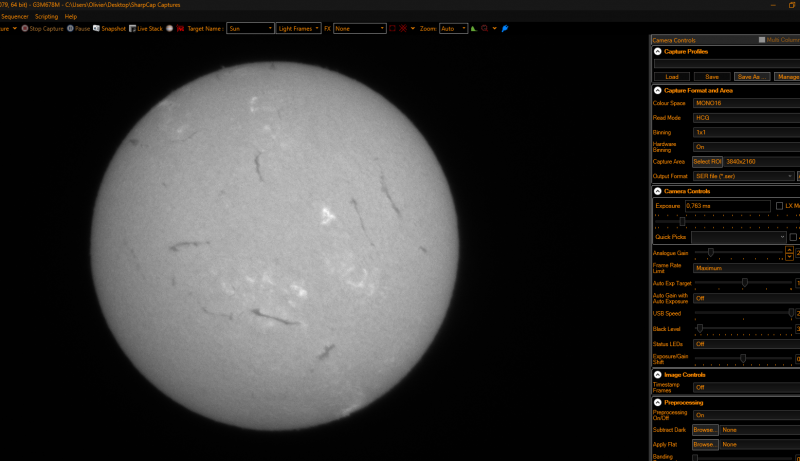Click the Exposure slider handle

(682, 221)
